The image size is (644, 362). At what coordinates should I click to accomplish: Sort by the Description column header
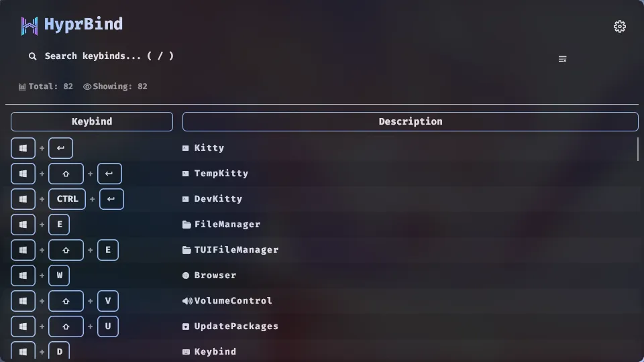pyautogui.click(x=410, y=121)
